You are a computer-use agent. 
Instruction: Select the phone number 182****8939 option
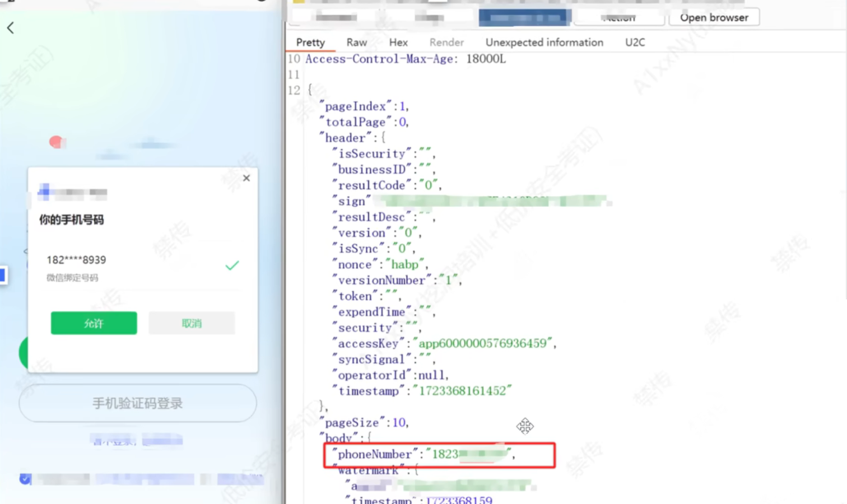(76, 260)
